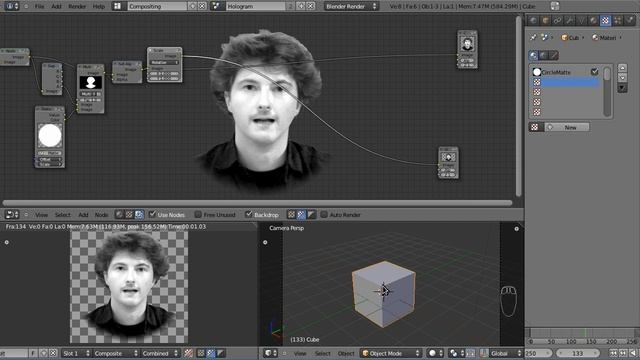Open the Combined pass dropdown
The height and width of the screenshot is (360, 640).
pyautogui.click(x=160, y=353)
